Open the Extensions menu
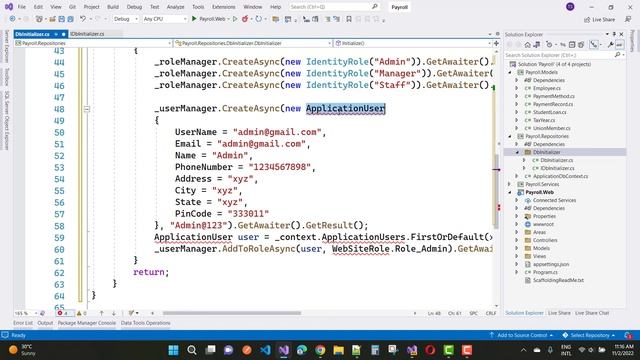 coord(224,7)
